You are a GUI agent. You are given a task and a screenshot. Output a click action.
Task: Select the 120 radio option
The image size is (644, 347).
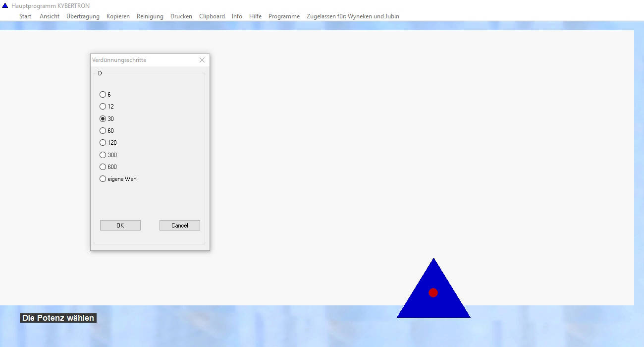pyautogui.click(x=103, y=143)
